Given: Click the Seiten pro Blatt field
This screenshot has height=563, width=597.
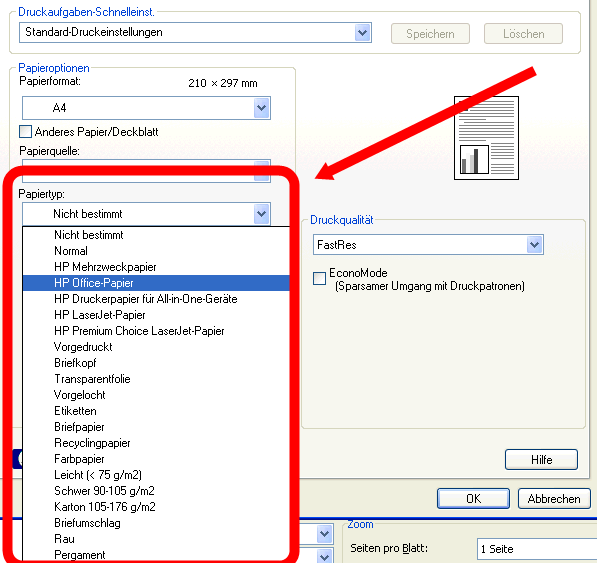Looking at the screenshot, I should tap(537, 549).
